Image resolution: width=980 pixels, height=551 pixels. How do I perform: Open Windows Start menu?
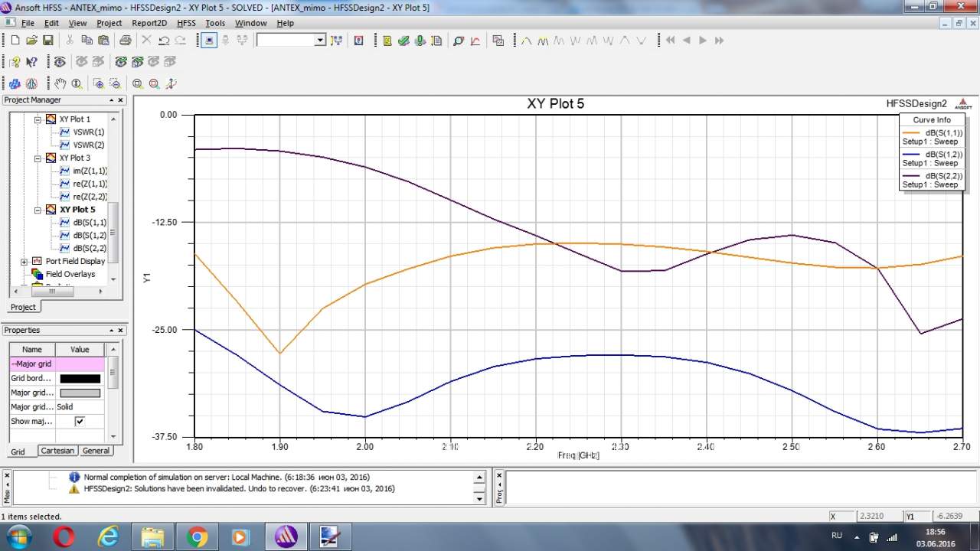coord(18,536)
